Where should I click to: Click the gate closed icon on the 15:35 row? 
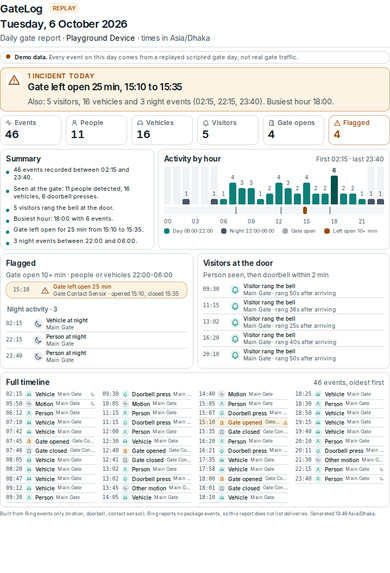(x=222, y=432)
